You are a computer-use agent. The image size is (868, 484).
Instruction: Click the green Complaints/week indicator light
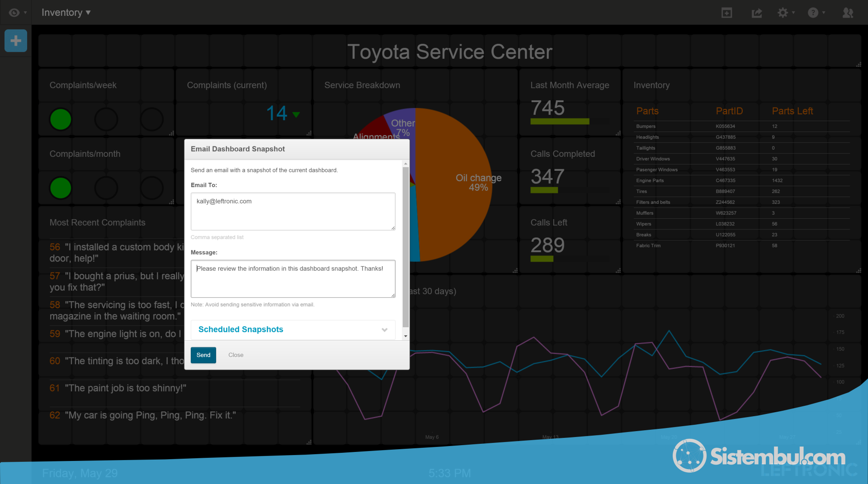61,119
